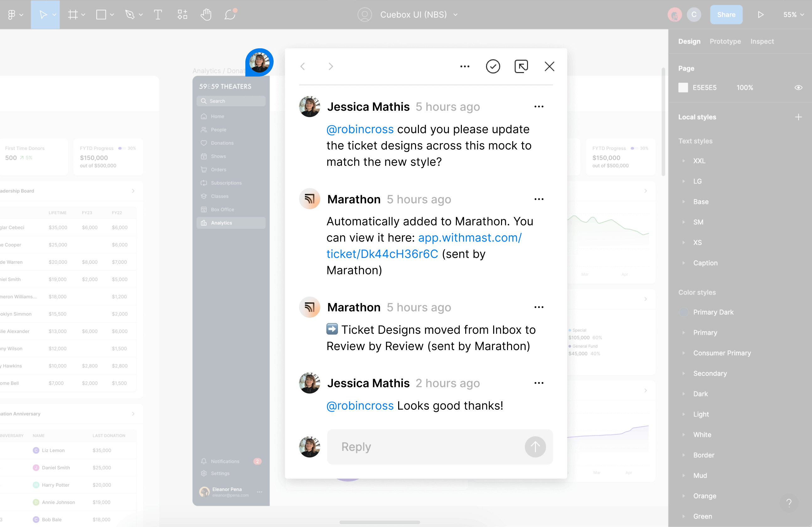Click the comment popout arrow icon
812x527 pixels.
coord(521,66)
